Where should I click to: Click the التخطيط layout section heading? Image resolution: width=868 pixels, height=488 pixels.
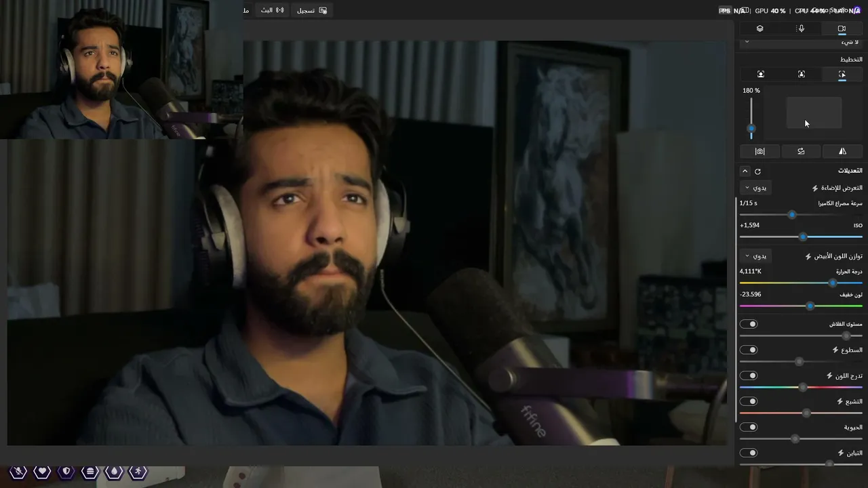851,60
